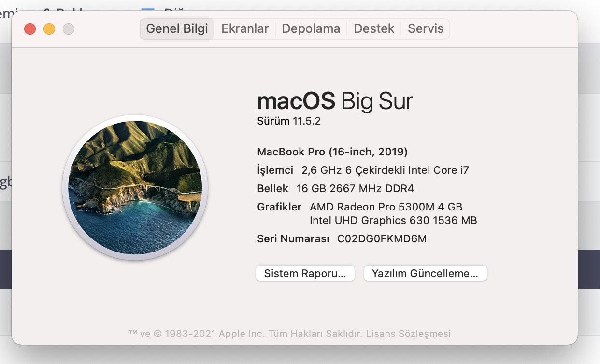This screenshot has width=600, height=364.
Task: Click the MacBook Pro (16-inch, 2019) model text
Action: pos(332,152)
